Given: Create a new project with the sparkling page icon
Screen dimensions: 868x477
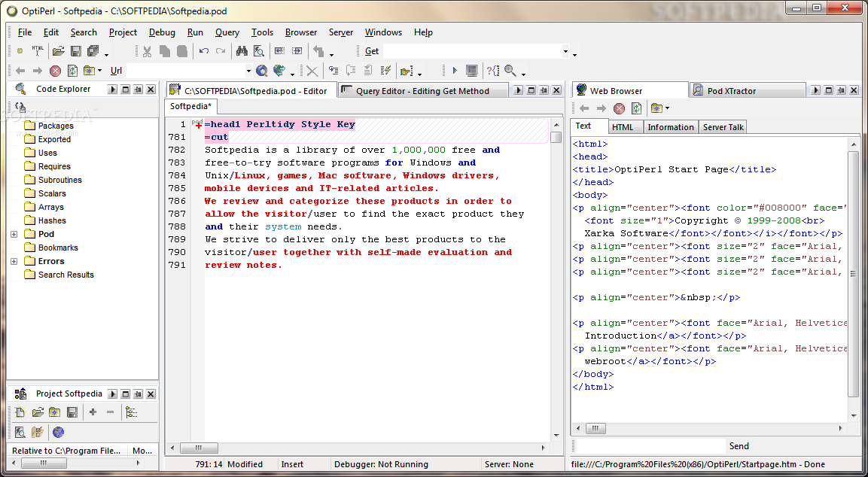Looking at the screenshot, I should tap(20, 412).
